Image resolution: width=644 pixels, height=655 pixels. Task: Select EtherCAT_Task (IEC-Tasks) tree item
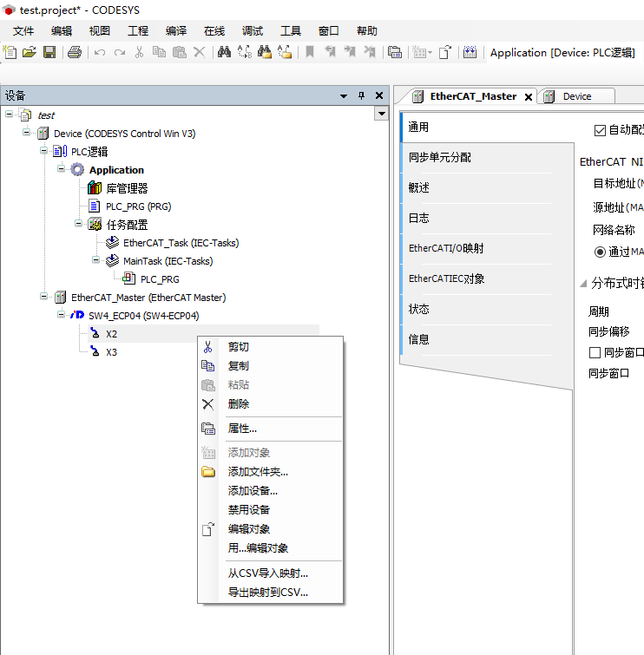point(181,243)
